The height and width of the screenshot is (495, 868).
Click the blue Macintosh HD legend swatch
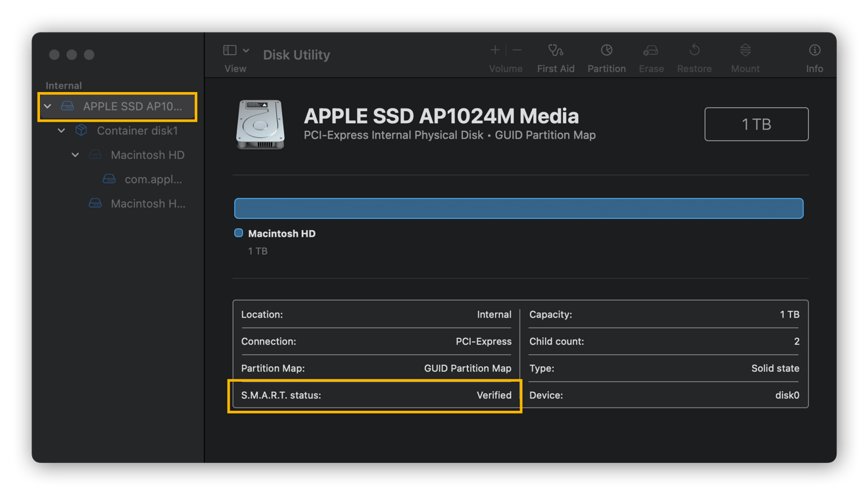(239, 233)
